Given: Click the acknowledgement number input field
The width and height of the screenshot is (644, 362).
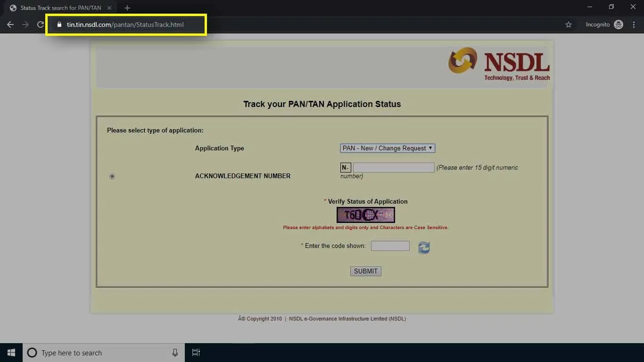Looking at the screenshot, I should pyautogui.click(x=394, y=167).
